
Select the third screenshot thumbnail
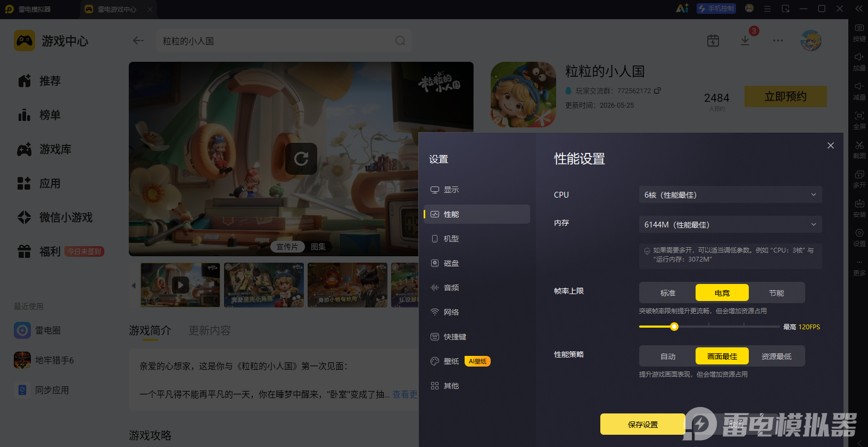348,285
